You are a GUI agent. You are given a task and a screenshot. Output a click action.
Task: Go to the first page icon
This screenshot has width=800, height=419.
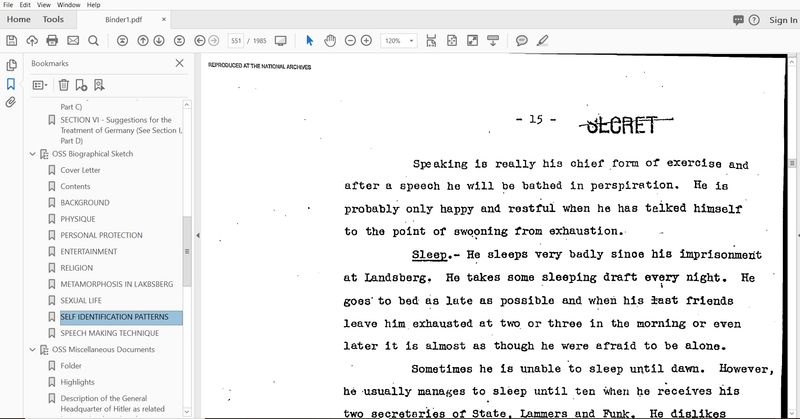pyautogui.click(x=122, y=40)
